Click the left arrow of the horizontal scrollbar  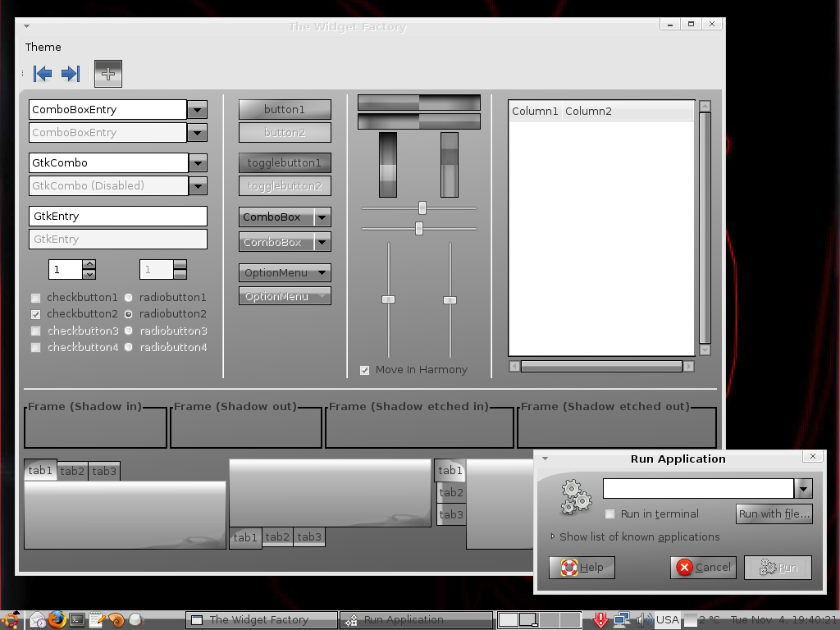tap(514, 367)
